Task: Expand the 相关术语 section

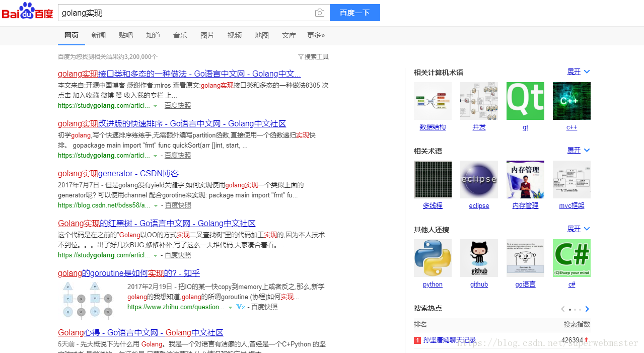Action: click(578, 151)
